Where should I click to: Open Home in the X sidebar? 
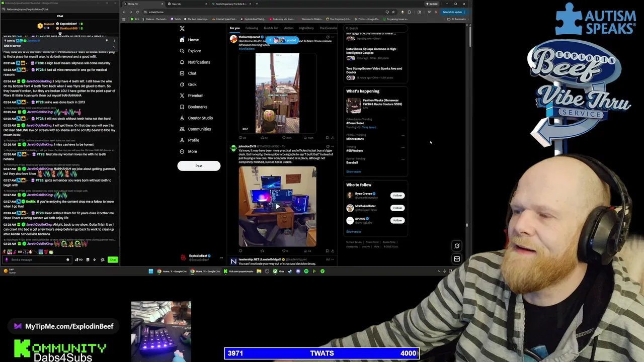(x=189, y=40)
